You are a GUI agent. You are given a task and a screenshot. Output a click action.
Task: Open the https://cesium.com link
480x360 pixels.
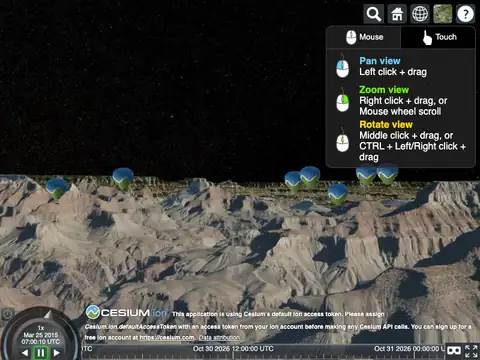pyautogui.click(x=167, y=338)
